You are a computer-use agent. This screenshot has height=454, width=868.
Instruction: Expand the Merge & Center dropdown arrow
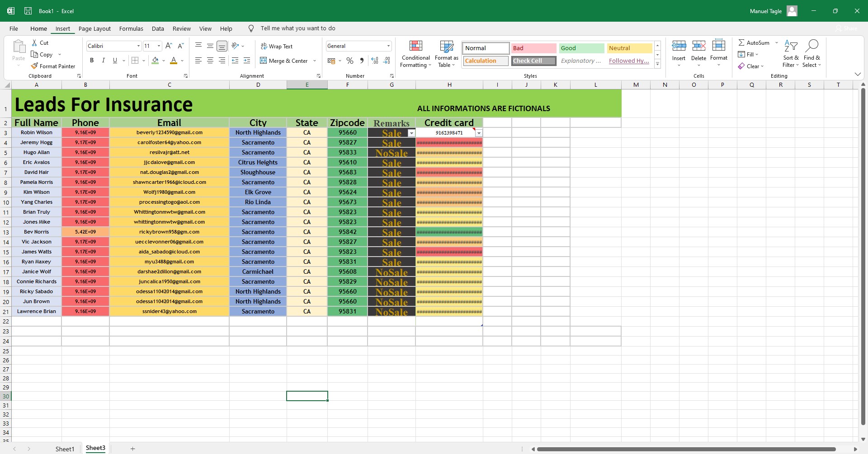(315, 61)
